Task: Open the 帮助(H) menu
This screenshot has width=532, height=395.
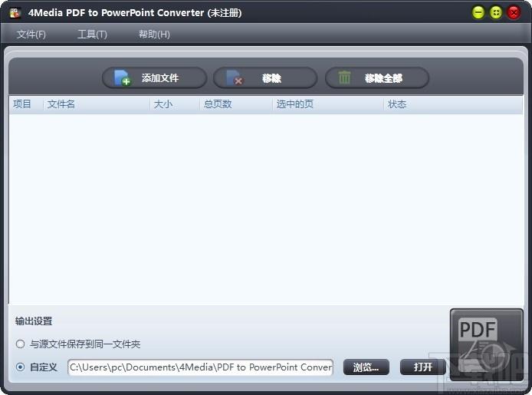Action: click(x=154, y=35)
